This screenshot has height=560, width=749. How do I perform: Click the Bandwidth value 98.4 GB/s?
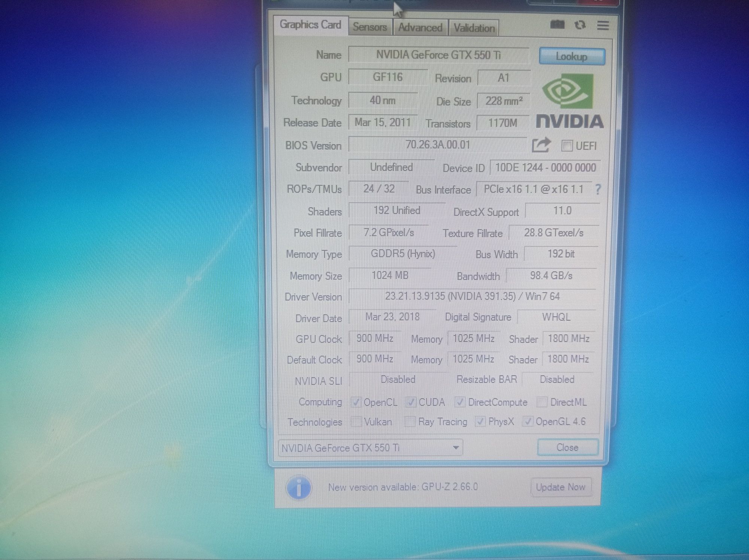(x=551, y=276)
